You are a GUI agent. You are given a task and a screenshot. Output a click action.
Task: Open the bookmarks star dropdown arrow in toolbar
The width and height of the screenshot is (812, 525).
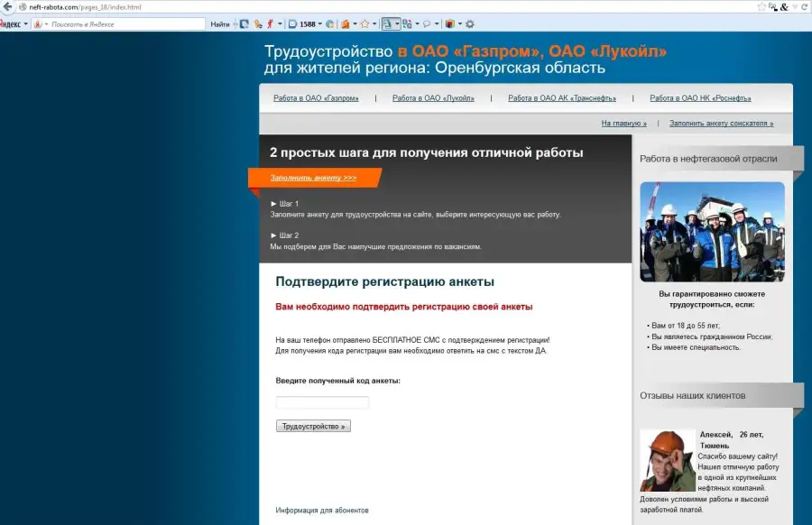coord(374,24)
